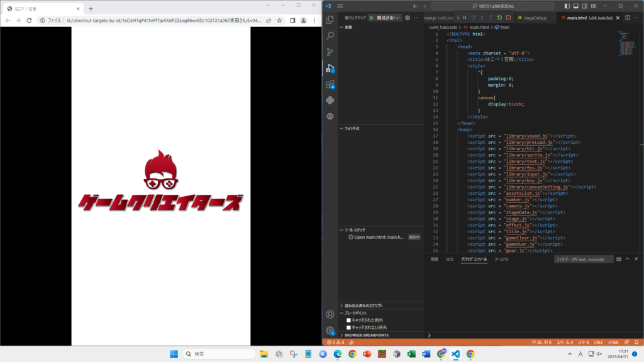The image size is (644, 362).
Task: Switch to the 出力 panel tab
Action: click(450, 260)
